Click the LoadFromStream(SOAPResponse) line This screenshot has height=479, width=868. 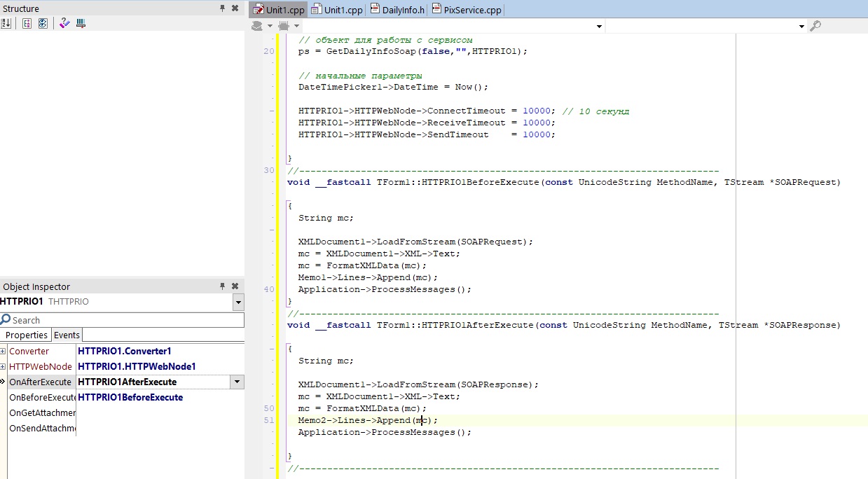(x=418, y=384)
